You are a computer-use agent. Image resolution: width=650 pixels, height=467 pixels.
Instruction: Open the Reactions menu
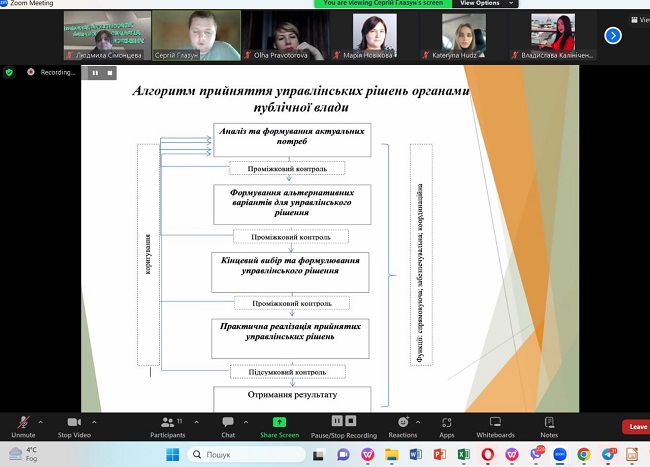403,427
